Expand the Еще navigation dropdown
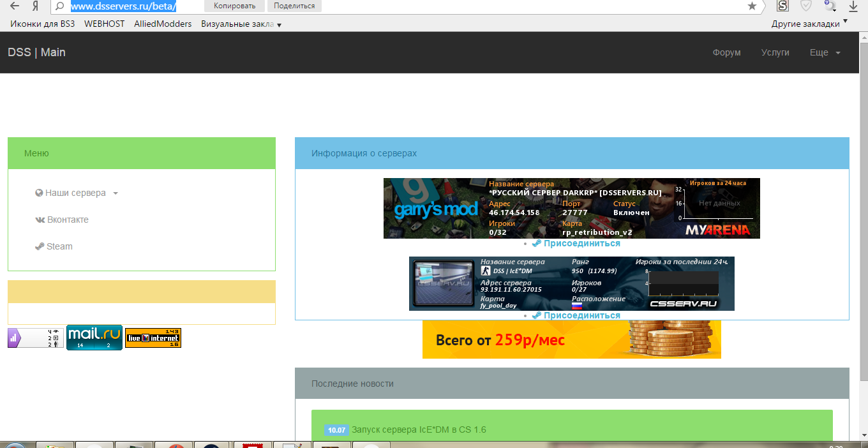 click(825, 52)
